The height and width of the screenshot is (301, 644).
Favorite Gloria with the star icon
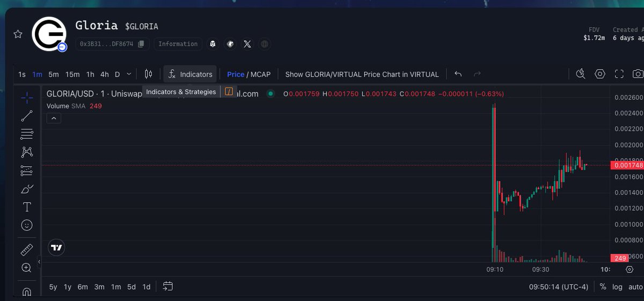[18, 34]
